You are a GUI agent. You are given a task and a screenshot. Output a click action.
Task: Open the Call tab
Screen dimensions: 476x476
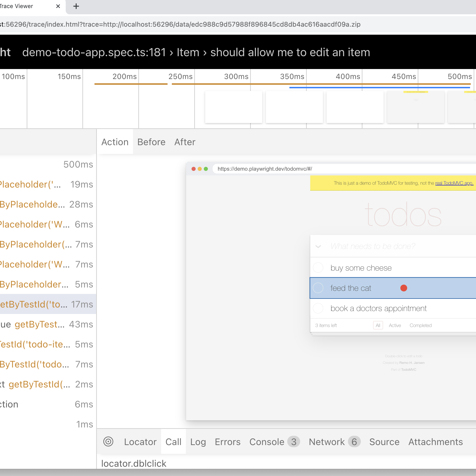(x=173, y=441)
